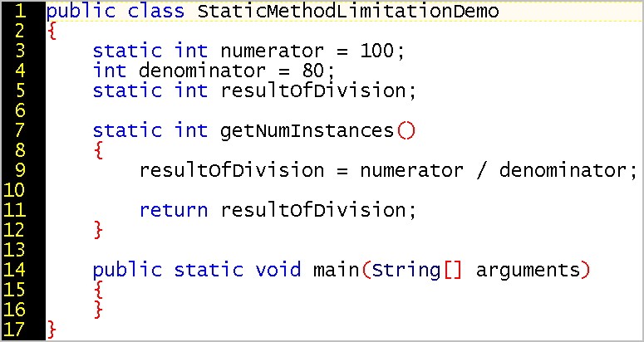Click the value 80 on line 4
The width and height of the screenshot is (644, 342).
click(315, 71)
